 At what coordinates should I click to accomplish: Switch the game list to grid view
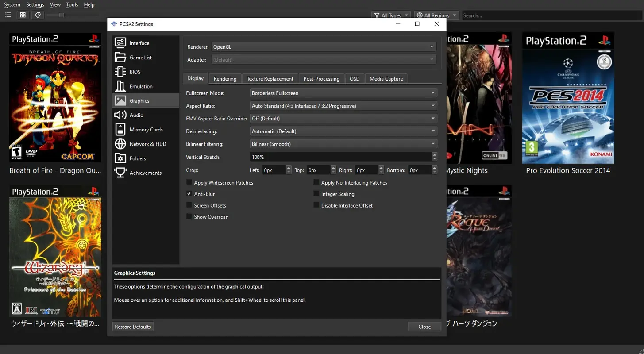click(x=23, y=15)
